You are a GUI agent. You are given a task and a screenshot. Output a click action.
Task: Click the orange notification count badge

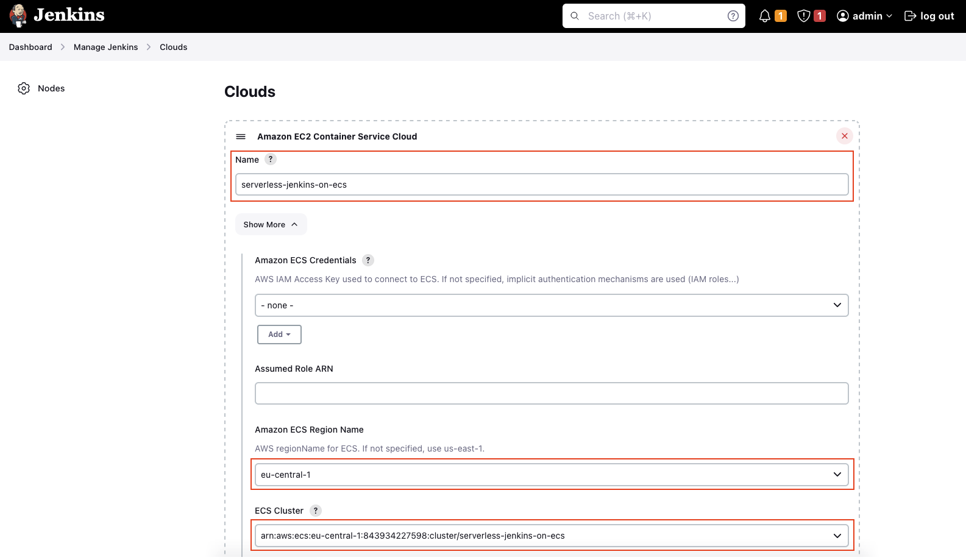point(781,16)
